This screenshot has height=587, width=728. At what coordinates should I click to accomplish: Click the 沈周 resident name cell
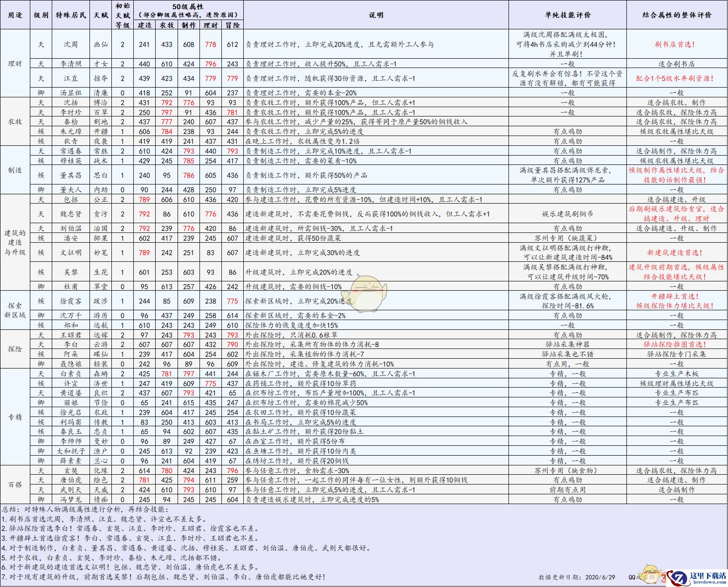coord(71,44)
